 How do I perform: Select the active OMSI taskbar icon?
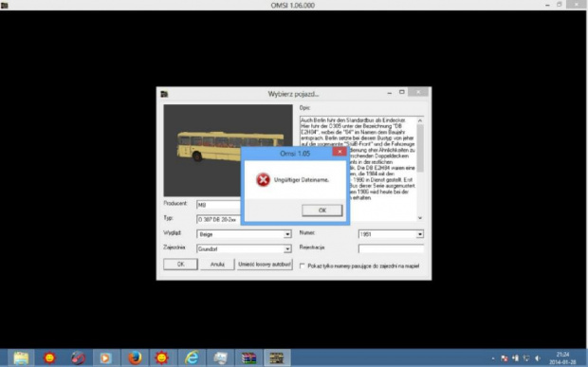tap(277, 358)
